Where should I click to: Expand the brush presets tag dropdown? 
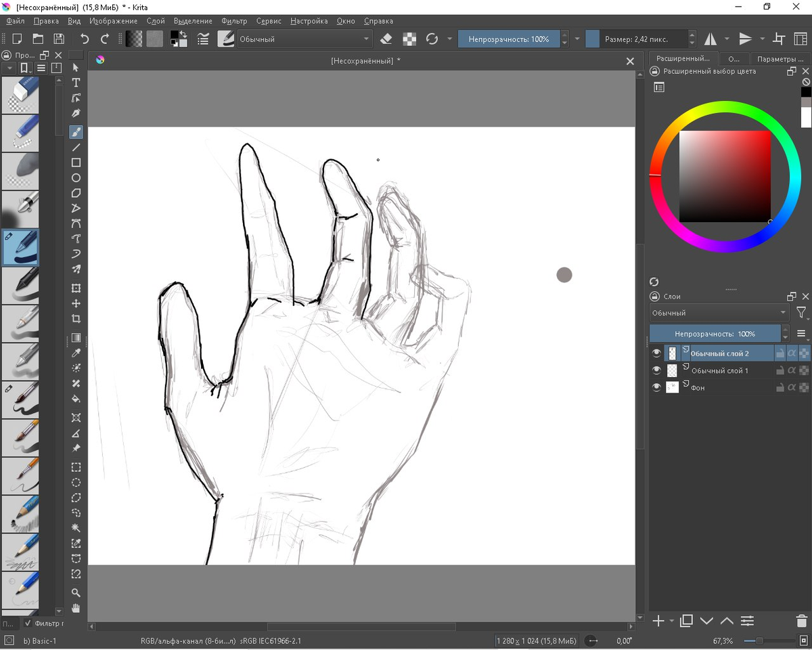[x=9, y=68]
